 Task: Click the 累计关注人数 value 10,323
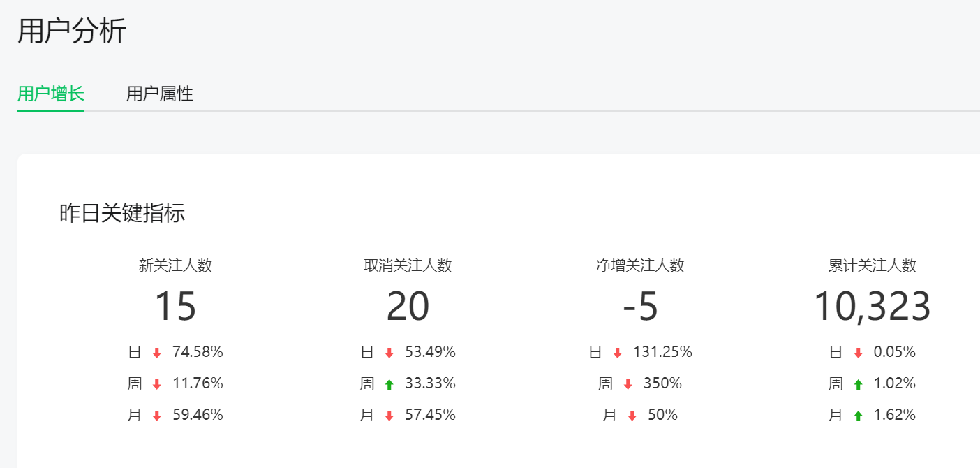coord(873,307)
